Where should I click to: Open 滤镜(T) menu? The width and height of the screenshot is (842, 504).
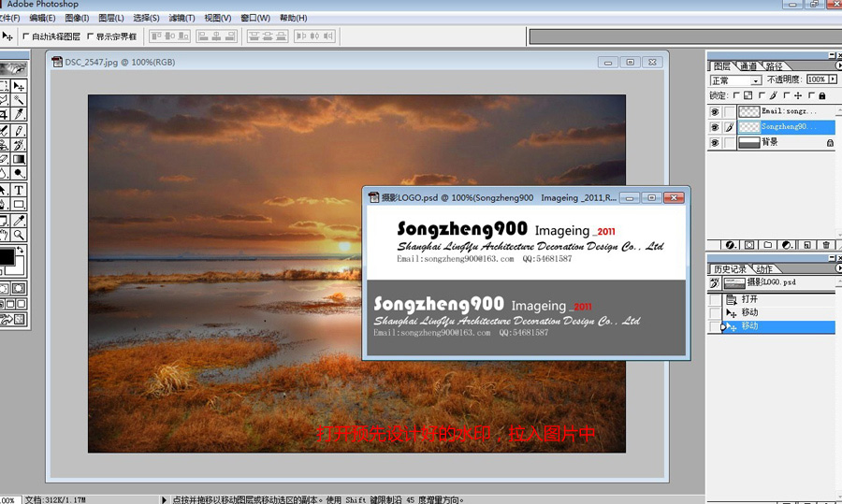(181, 18)
